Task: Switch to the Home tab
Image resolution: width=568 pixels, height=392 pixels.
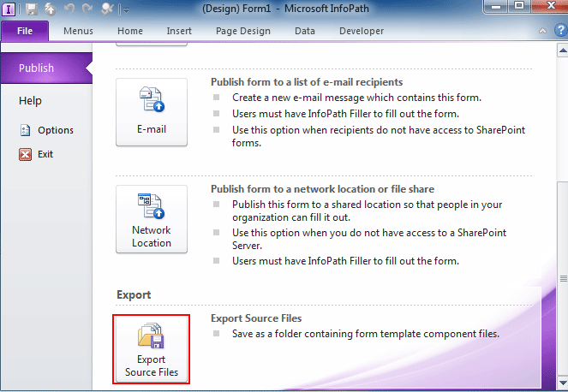Action: [130, 31]
